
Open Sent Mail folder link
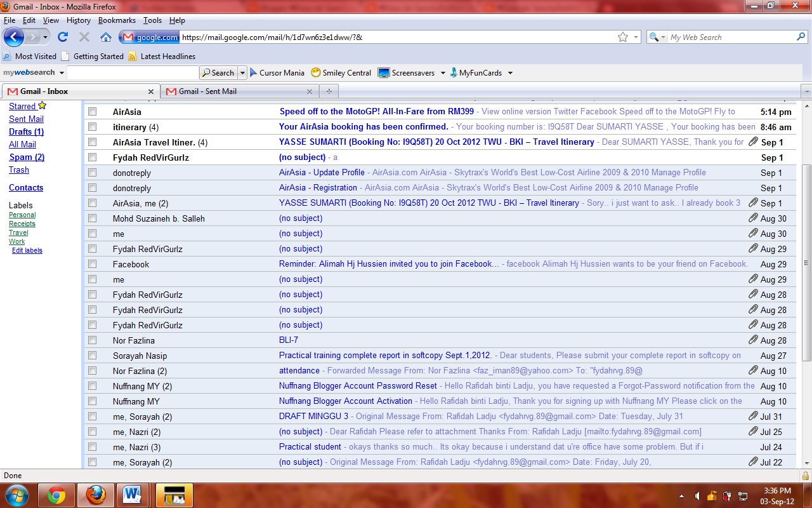[x=26, y=119]
